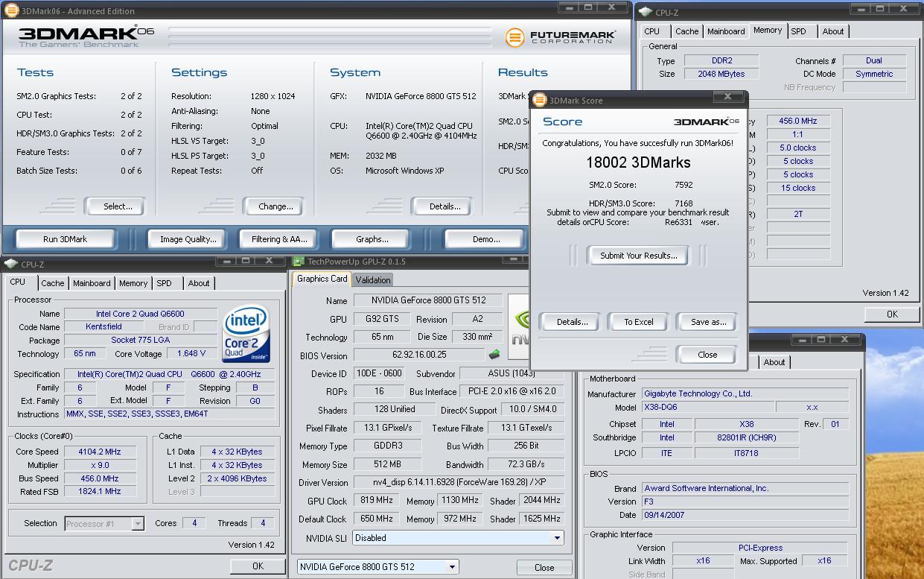Switch to the Mainboard tab in top-right CPU-Z
924x579 pixels.
726,31
